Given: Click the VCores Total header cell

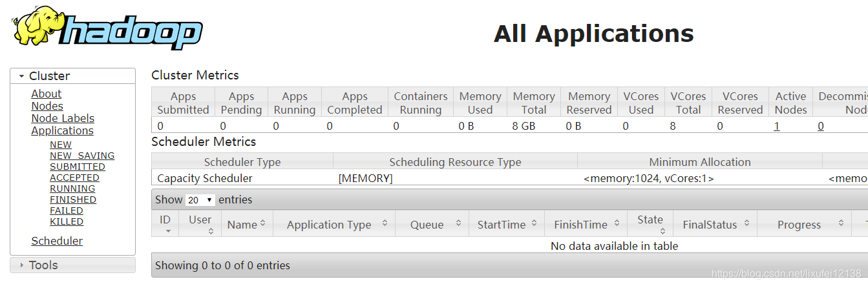Looking at the screenshot, I should tap(688, 103).
